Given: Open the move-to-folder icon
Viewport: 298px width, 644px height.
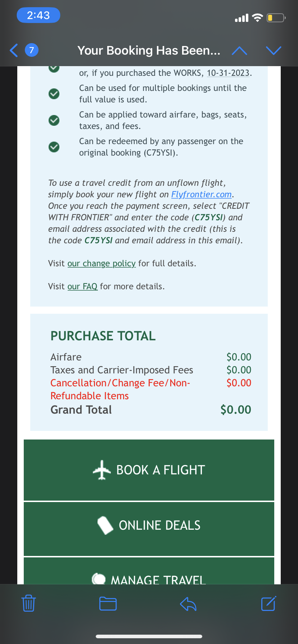Looking at the screenshot, I should (x=108, y=603).
